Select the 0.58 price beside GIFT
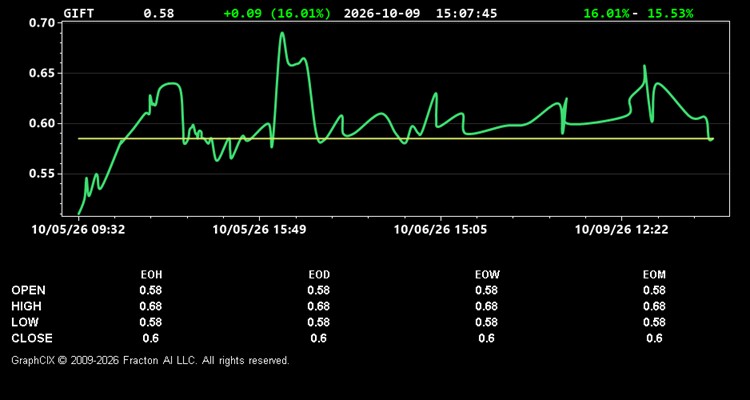 159,13
